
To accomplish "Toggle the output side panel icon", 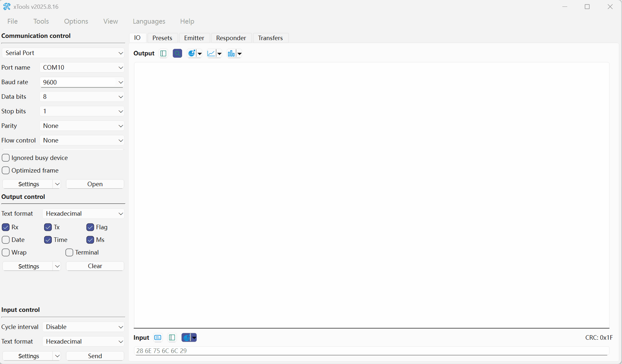I will [x=163, y=53].
